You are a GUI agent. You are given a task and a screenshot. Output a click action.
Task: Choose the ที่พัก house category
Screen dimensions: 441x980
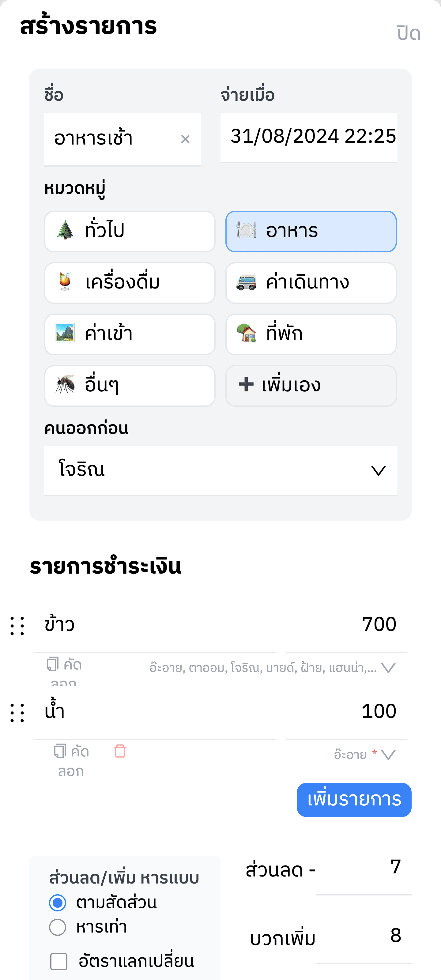[x=311, y=334]
